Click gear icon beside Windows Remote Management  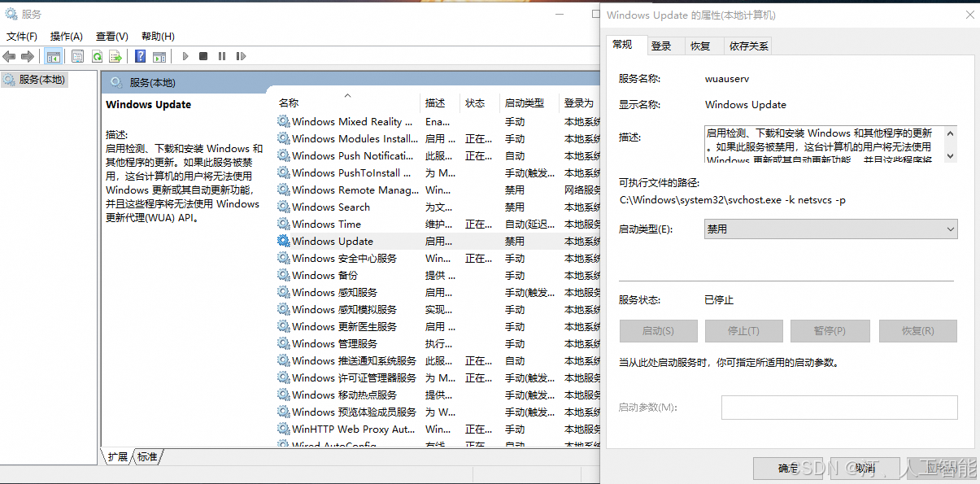283,190
